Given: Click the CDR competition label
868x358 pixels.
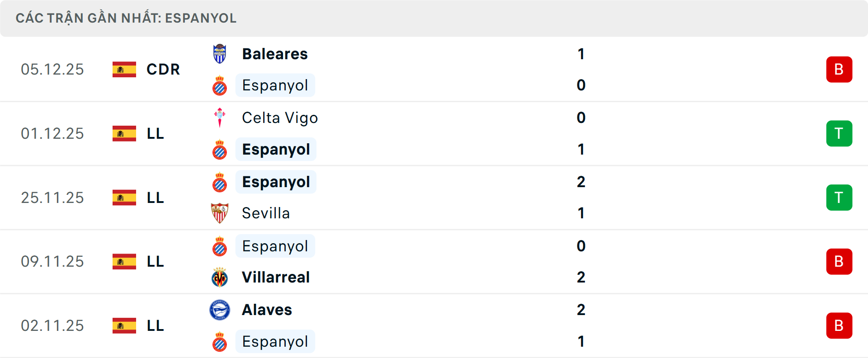Looking at the screenshot, I should point(163,70).
